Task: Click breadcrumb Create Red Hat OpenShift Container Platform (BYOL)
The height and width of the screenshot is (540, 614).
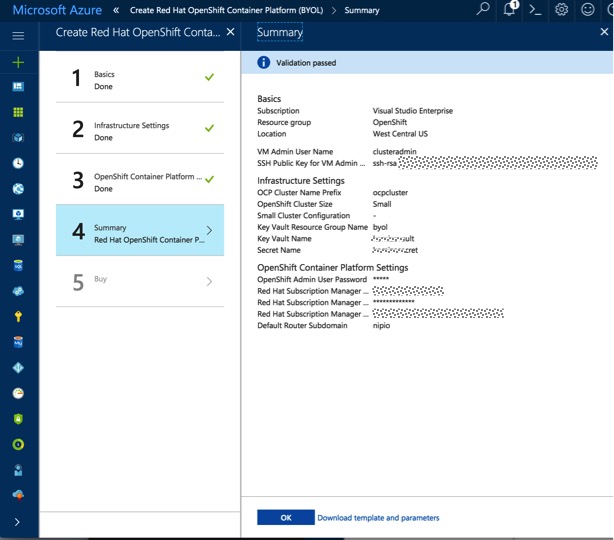Action: [226, 11]
